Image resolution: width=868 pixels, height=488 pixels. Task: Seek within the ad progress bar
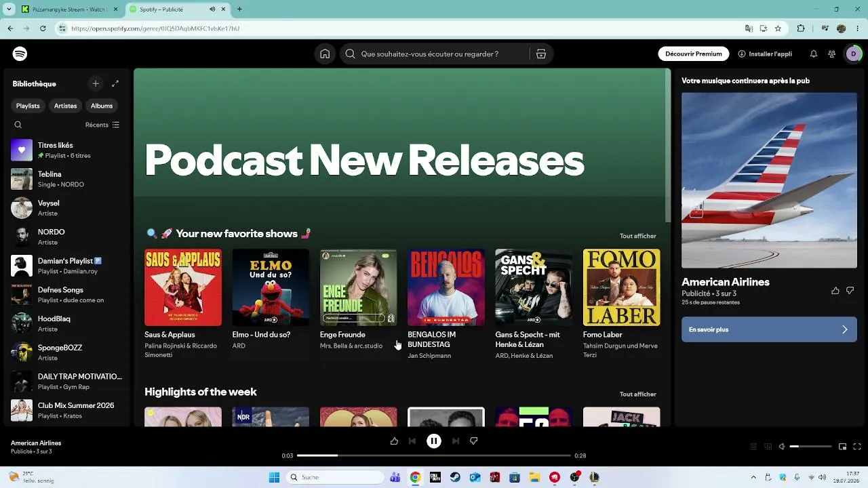434,455
